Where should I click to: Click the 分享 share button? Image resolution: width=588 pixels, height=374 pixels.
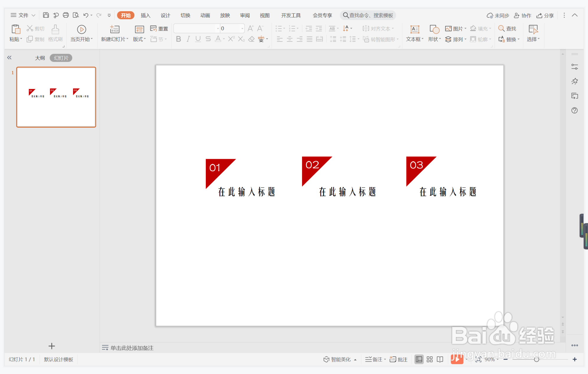545,15
